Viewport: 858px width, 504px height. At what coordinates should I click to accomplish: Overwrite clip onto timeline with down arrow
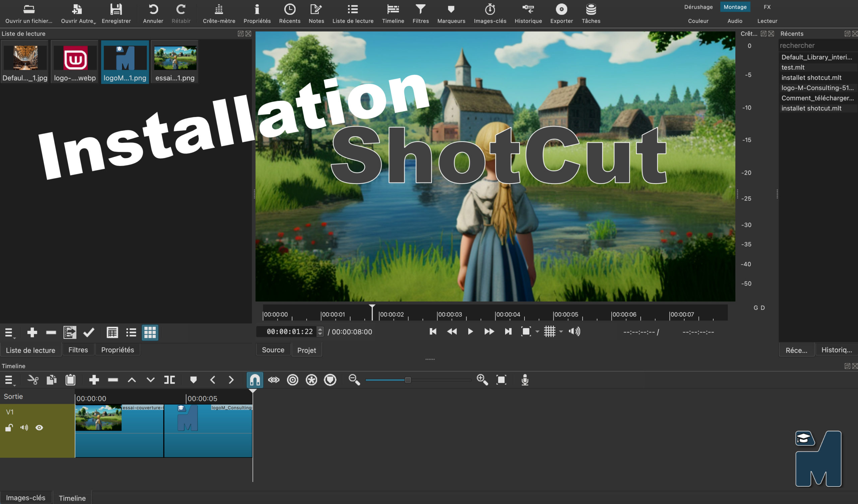point(150,380)
